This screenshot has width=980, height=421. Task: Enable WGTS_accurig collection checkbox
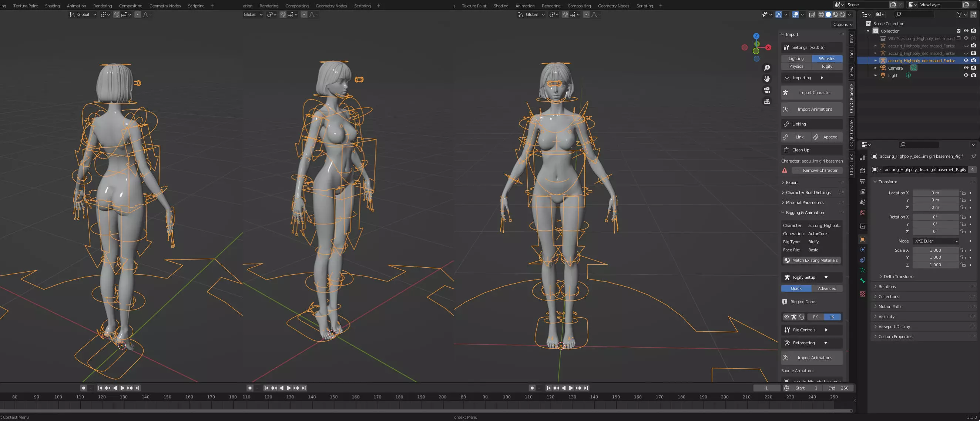coord(959,39)
